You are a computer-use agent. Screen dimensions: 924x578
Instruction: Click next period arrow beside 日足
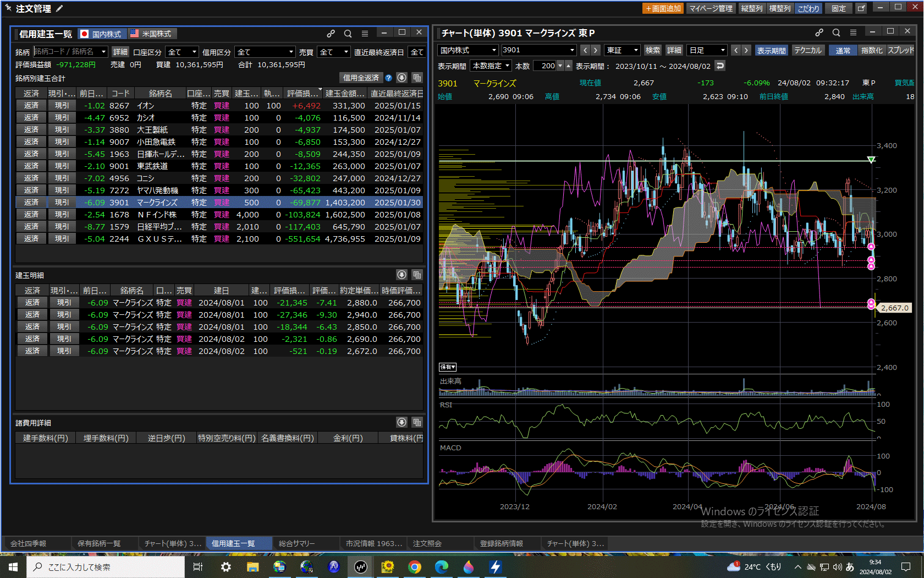[x=746, y=50]
